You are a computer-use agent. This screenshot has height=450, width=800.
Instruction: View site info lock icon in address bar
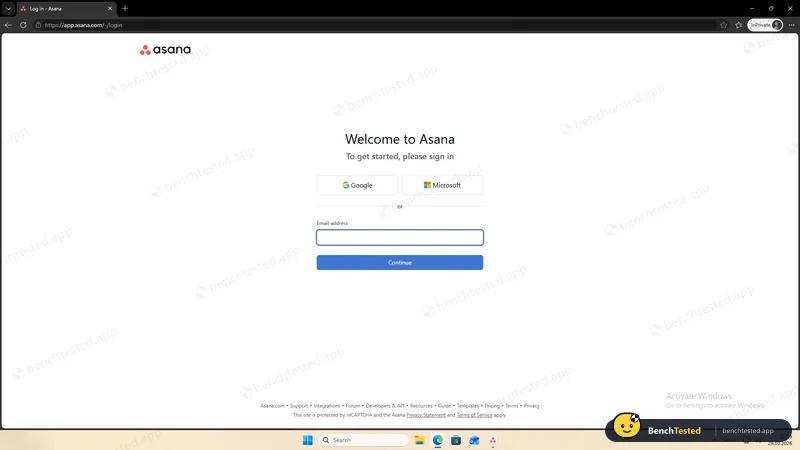[38, 25]
